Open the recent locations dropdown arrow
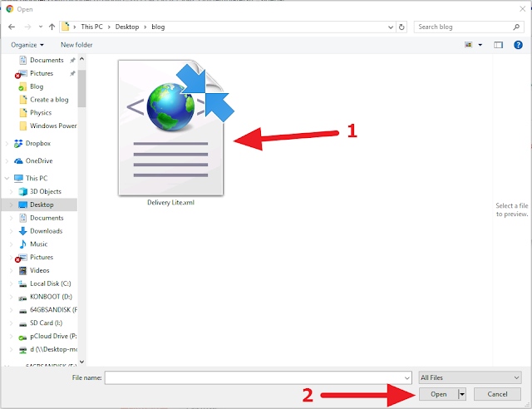The height and width of the screenshot is (409, 532). coord(41,27)
